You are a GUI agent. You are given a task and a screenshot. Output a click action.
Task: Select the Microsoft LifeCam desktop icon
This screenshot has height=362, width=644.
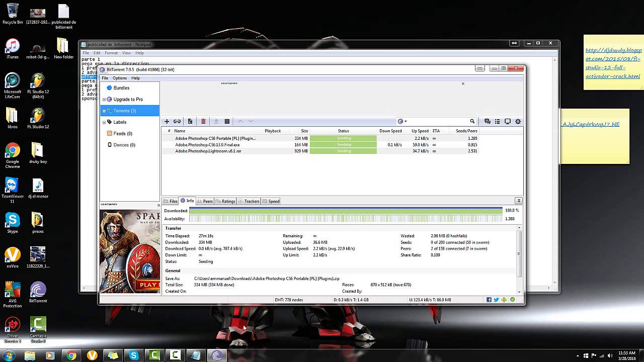[x=13, y=86]
